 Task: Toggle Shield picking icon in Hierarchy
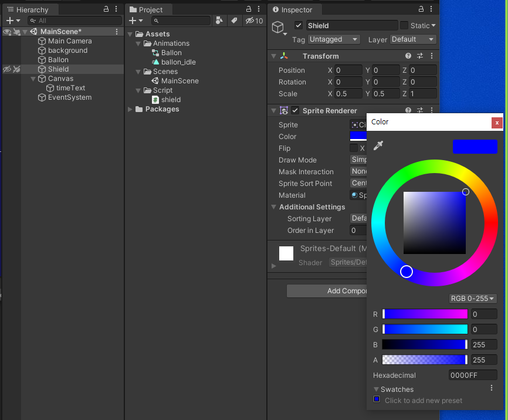pyautogui.click(x=16, y=69)
